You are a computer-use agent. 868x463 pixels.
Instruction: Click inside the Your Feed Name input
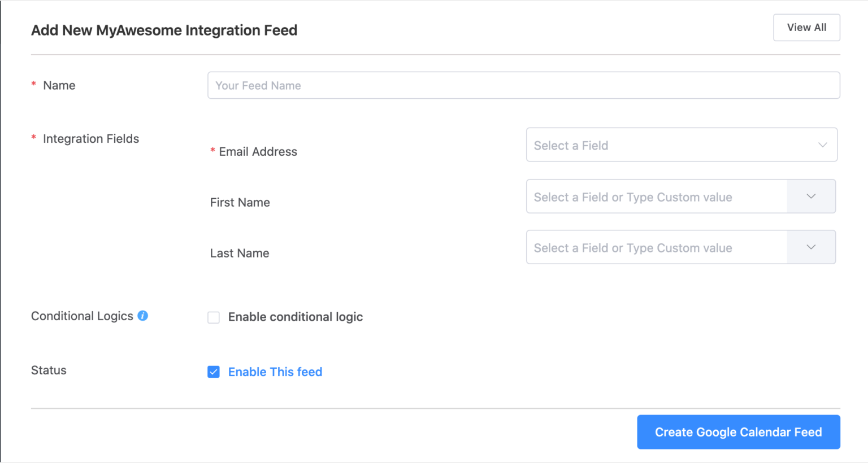[523, 85]
